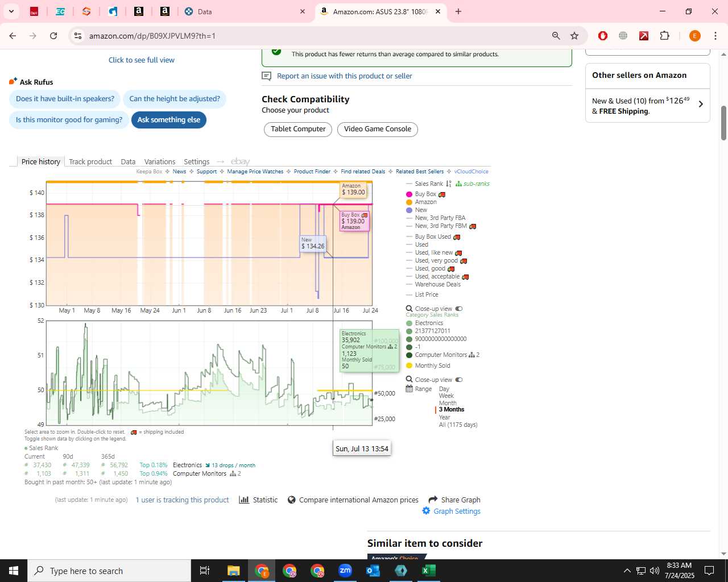Toggle upper Close-up view switch
Viewport: 728px width, 582px height.
(x=458, y=309)
